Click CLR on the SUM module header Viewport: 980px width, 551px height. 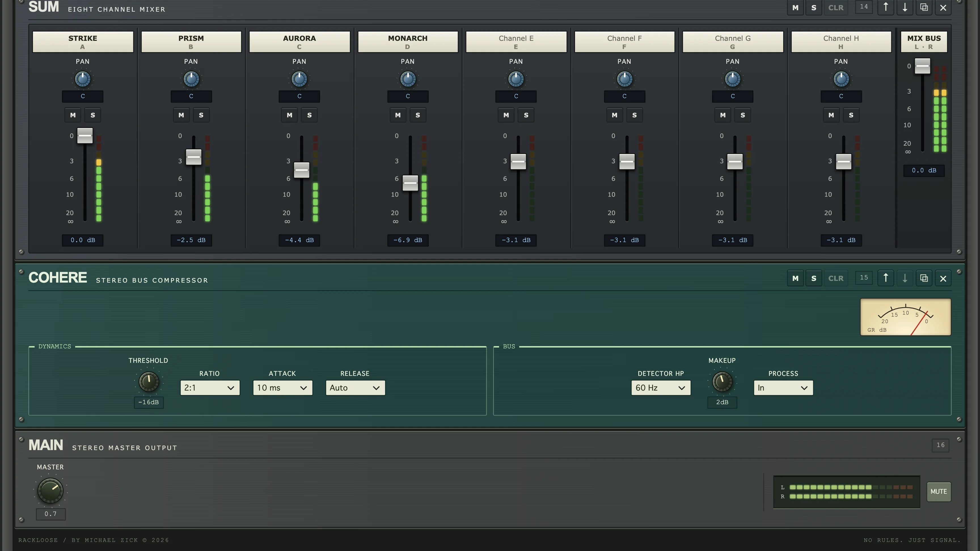(836, 7)
